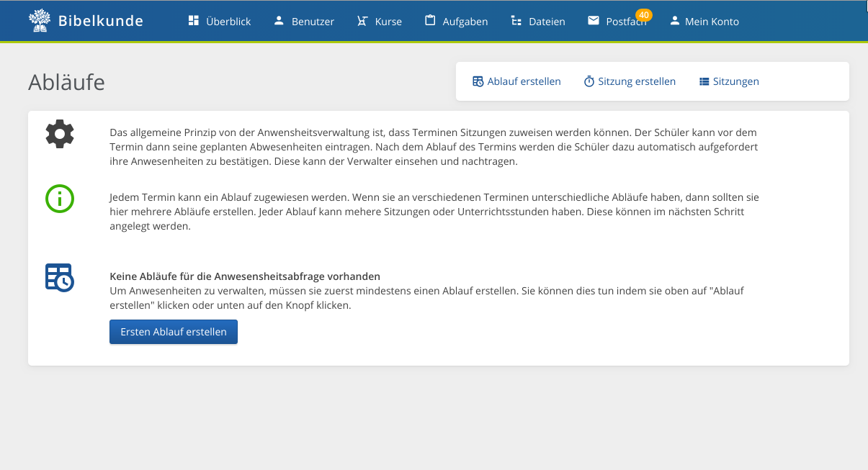Click the green info circle icon
The image size is (868, 470).
[60, 199]
